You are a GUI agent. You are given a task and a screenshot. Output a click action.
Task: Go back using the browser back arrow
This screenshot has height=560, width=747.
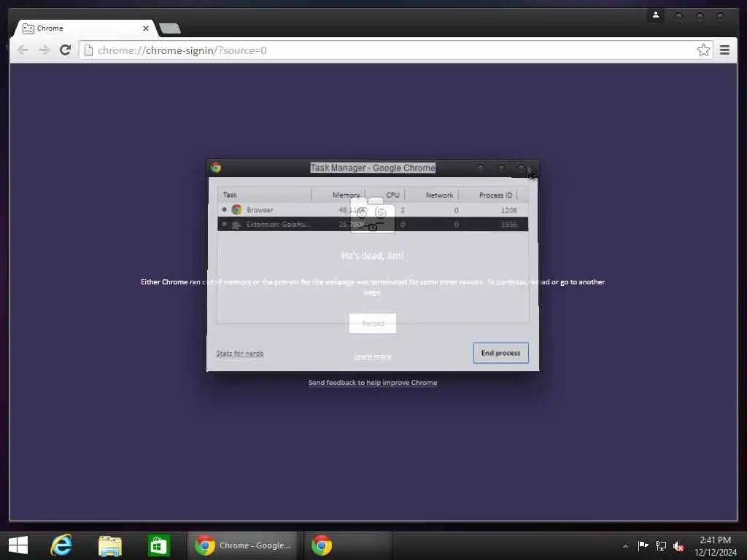click(23, 50)
